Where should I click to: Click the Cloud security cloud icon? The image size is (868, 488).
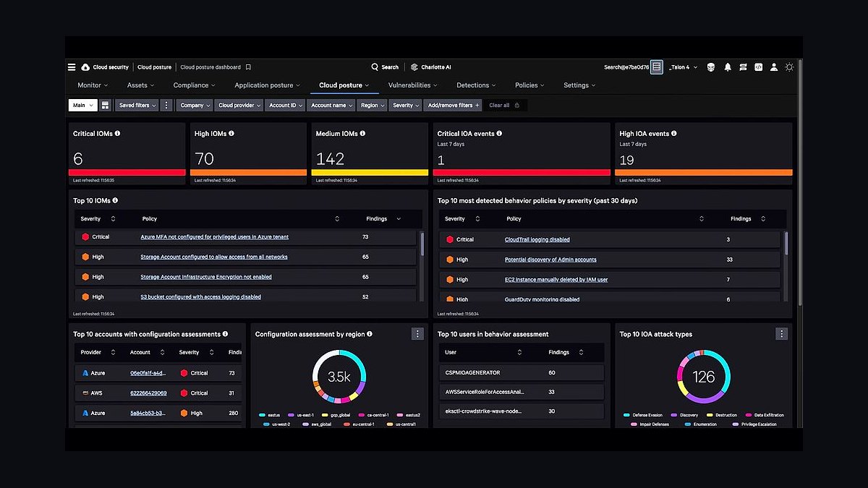click(85, 67)
